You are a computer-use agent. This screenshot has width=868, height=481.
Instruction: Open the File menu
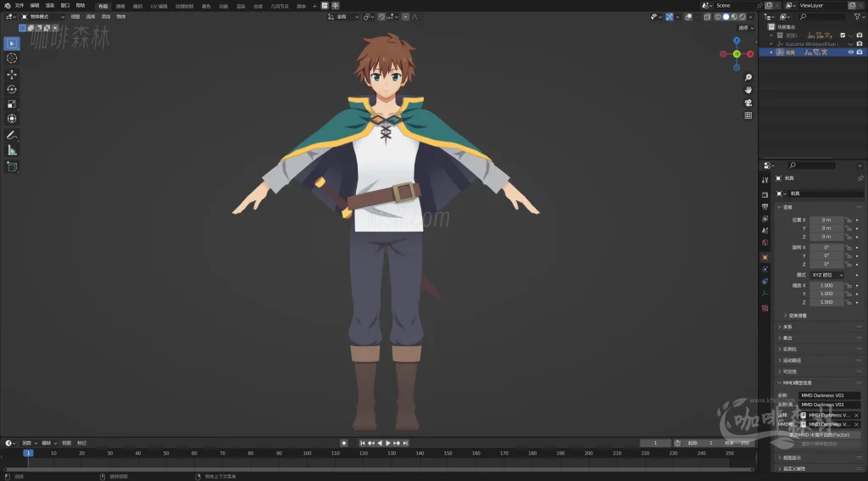click(x=19, y=6)
